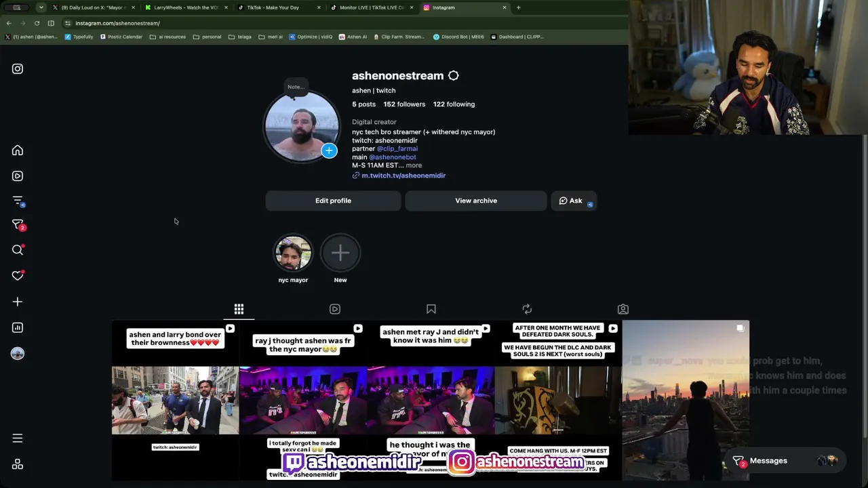The height and width of the screenshot is (488, 868).
Task: Open the profile avatar in the sidebar
Action: (x=18, y=353)
